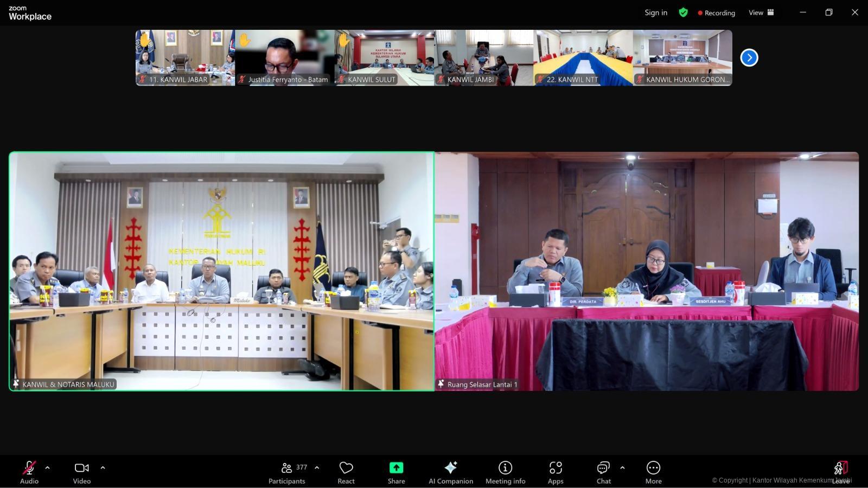868x488 pixels.
Task: Click the green encryption shield icon
Action: pos(683,12)
